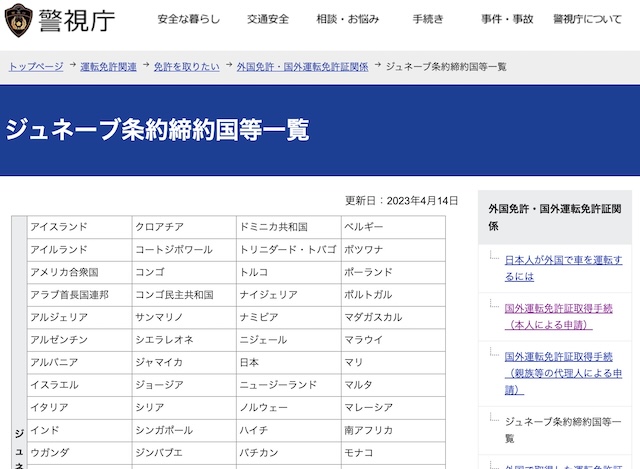The height and width of the screenshot is (469, 640).
Task: Click table cell ポルトガル
Action: [x=393, y=295]
